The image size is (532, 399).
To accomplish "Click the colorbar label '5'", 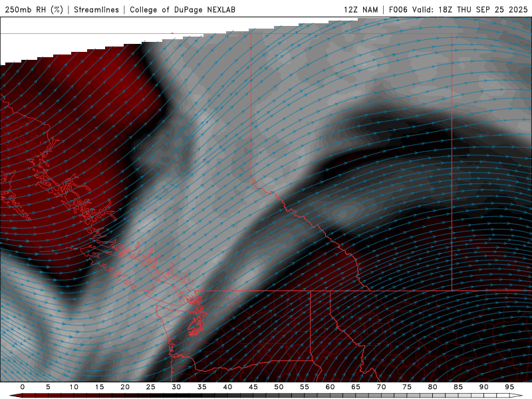I will [x=48, y=387].
